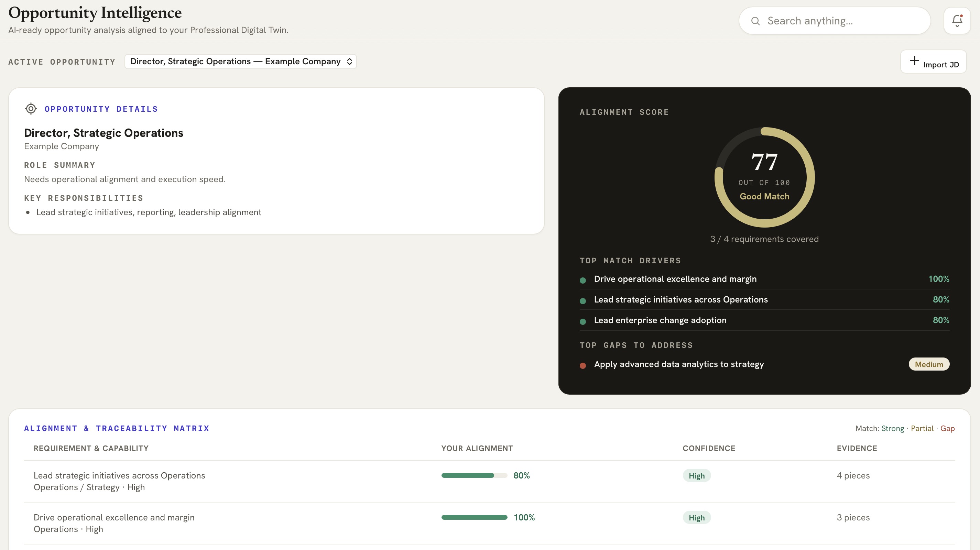Open the Active Opportunity dropdown
The image size is (980, 550).
[240, 62]
